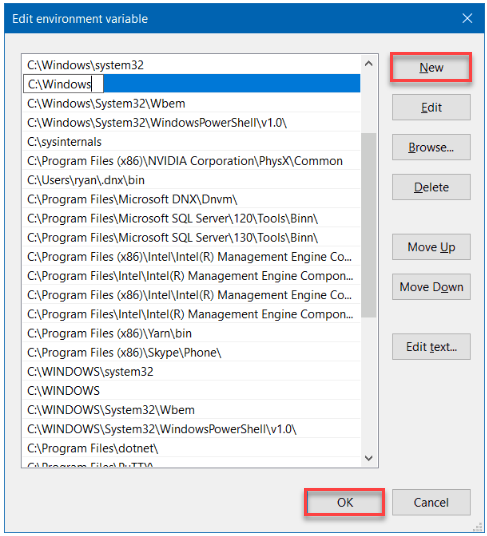Select the SQL Server\130\Tools\Binn\ path
487x536 pixels.
[x=191, y=237]
